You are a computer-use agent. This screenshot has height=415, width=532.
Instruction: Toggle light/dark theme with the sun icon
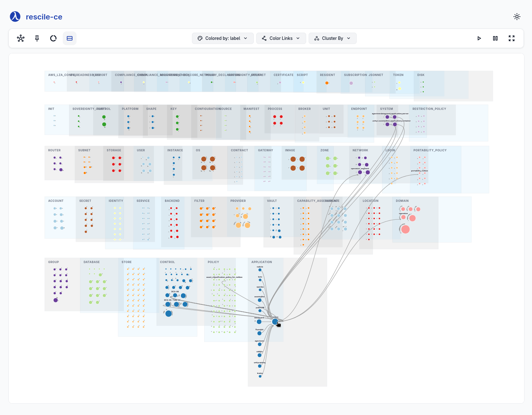point(517,17)
